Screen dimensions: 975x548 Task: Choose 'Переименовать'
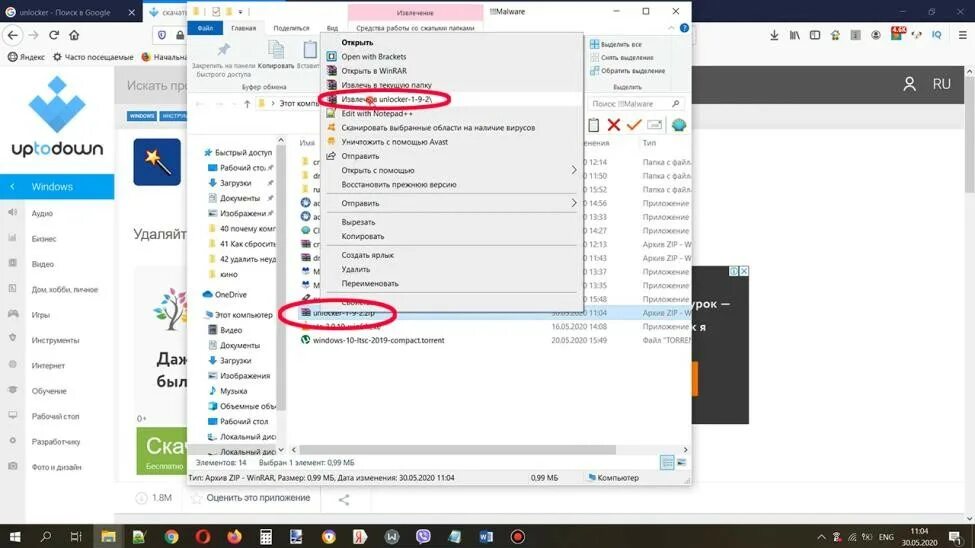point(369,283)
